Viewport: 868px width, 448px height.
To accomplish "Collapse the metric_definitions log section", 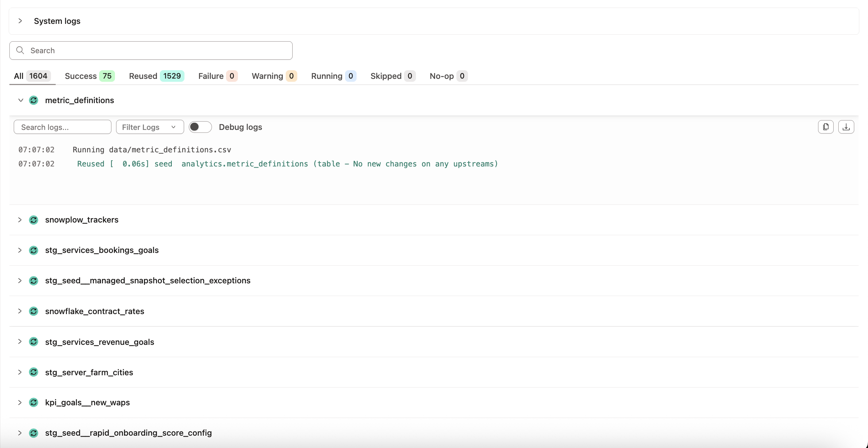I will [20, 100].
